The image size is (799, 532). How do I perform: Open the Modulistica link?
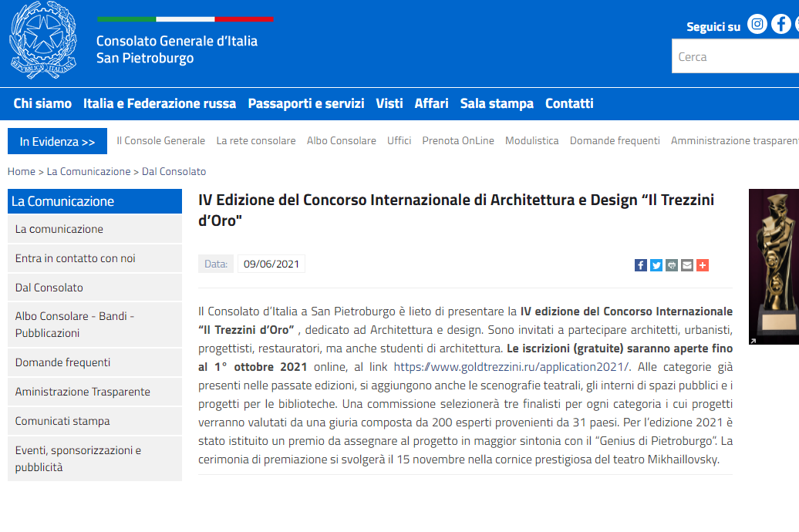[531, 140]
